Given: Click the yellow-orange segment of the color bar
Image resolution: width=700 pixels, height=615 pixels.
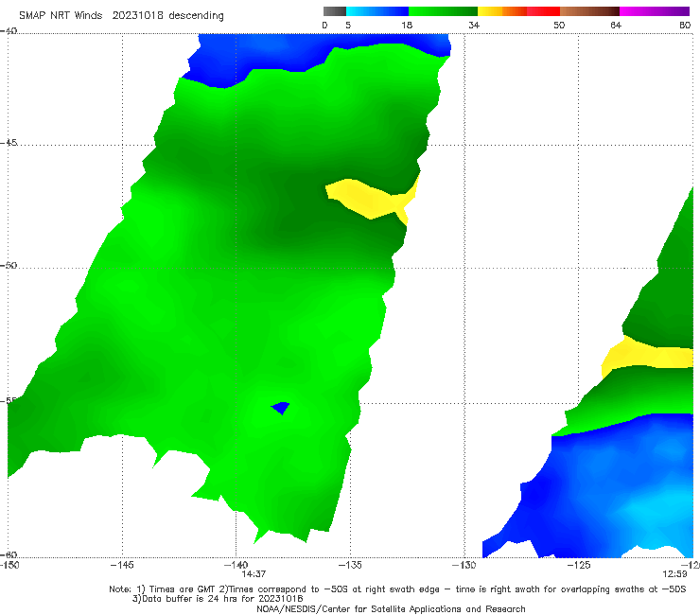Looking at the screenshot, I should (x=502, y=11).
